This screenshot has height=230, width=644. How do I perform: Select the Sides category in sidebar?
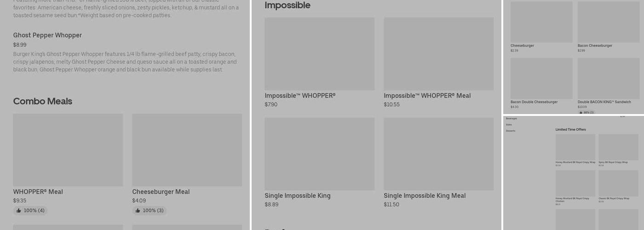(x=509, y=125)
